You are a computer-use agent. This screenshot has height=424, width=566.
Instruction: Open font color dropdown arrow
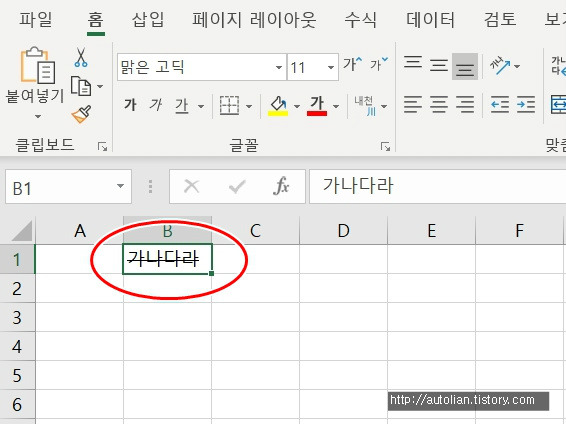(336, 106)
